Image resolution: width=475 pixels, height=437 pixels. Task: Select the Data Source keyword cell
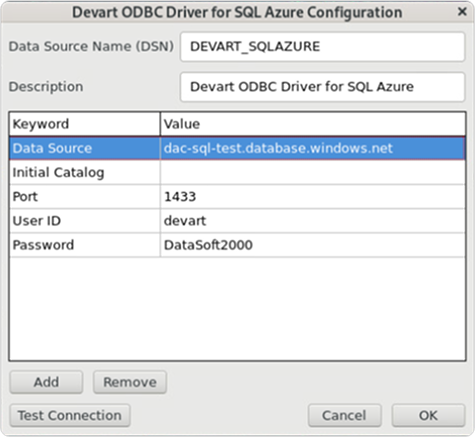[x=85, y=148]
